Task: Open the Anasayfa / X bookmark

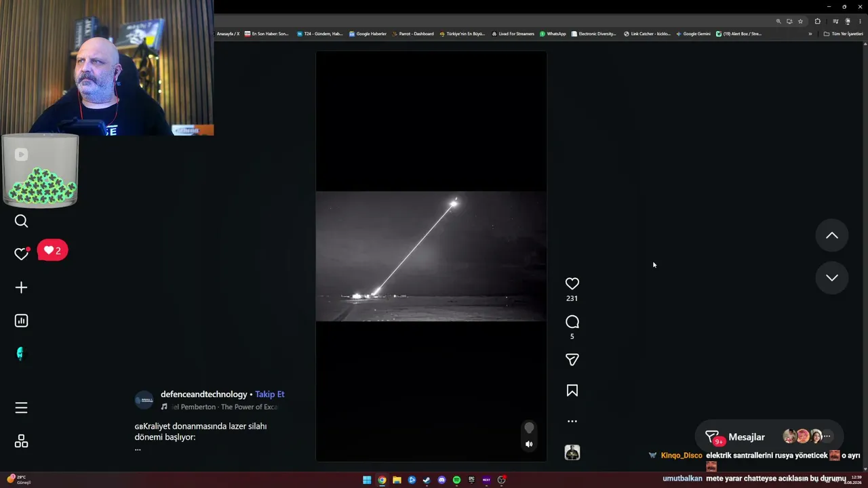Action: (228, 34)
